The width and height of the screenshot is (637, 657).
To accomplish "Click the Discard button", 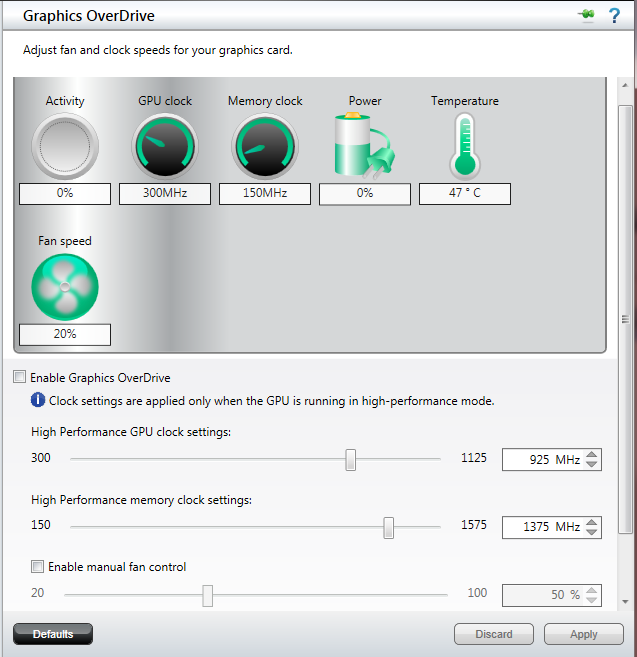I will point(494,634).
